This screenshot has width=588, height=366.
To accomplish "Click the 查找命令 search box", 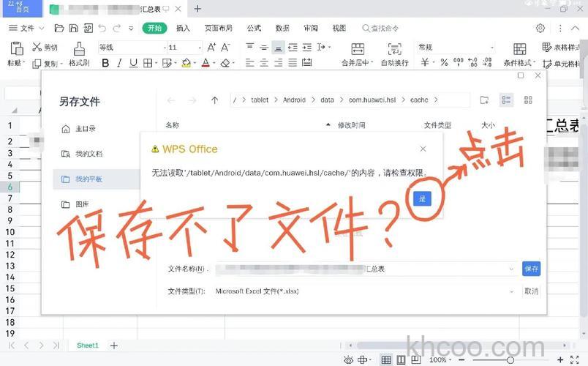I will click(380, 28).
